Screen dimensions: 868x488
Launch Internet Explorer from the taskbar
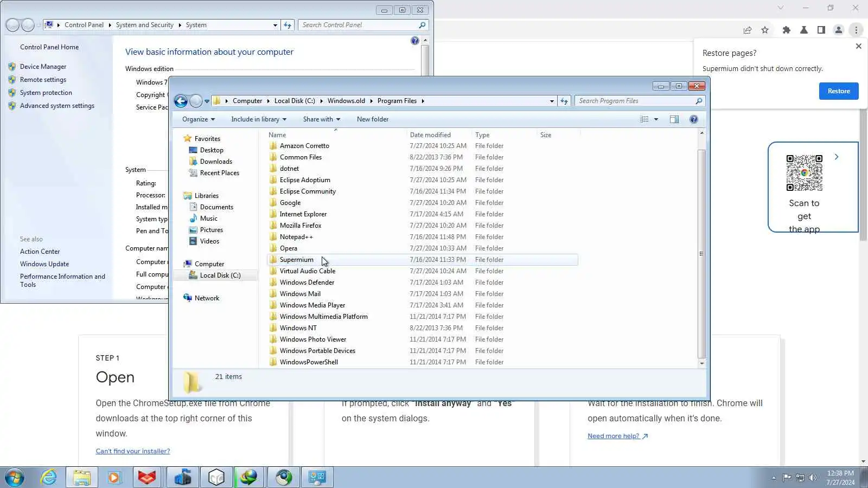[x=49, y=478]
